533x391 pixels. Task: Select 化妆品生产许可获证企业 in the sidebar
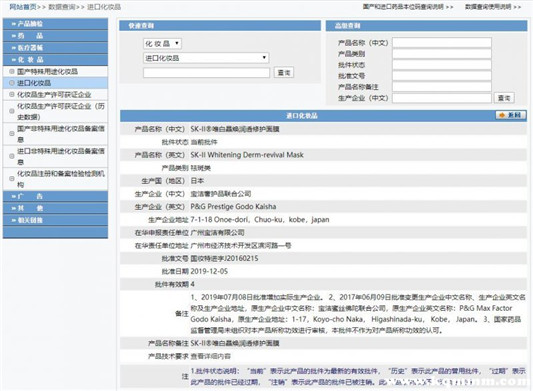click(x=54, y=95)
